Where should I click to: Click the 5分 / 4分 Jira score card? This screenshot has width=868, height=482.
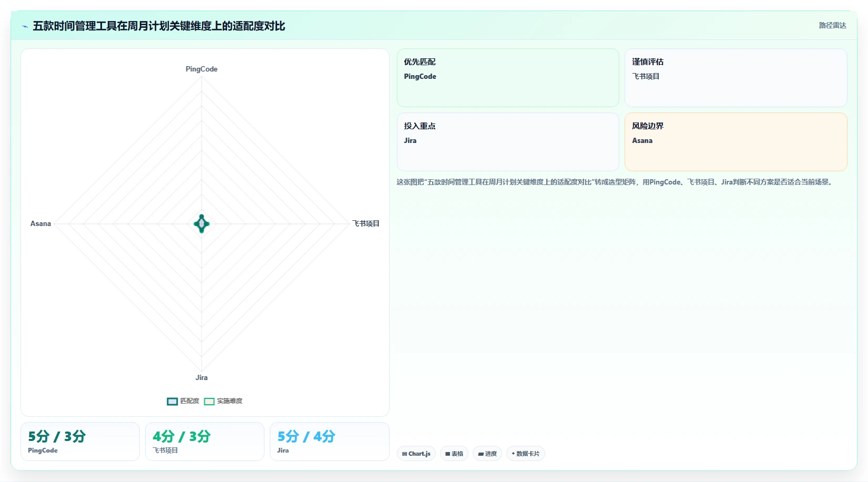330,442
